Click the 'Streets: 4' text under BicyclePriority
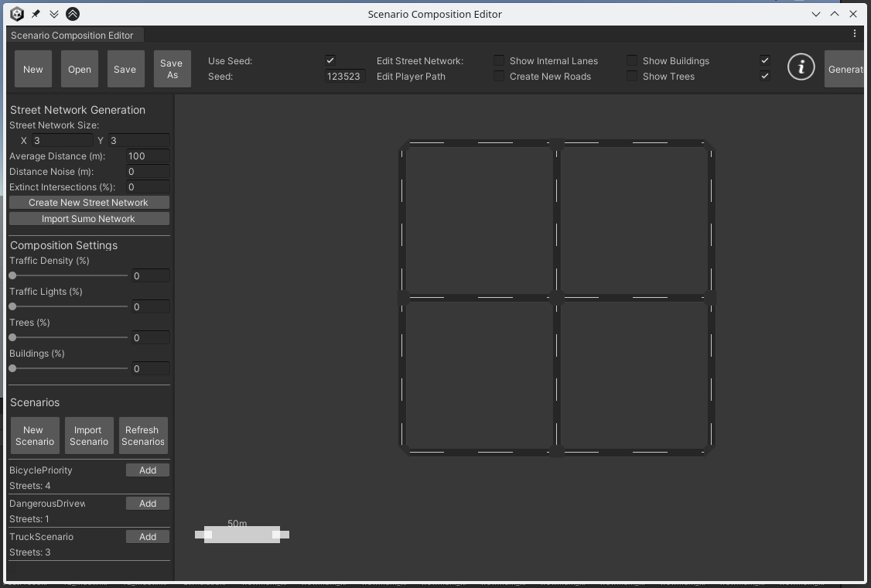871x588 pixels. (x=30, y=486)
